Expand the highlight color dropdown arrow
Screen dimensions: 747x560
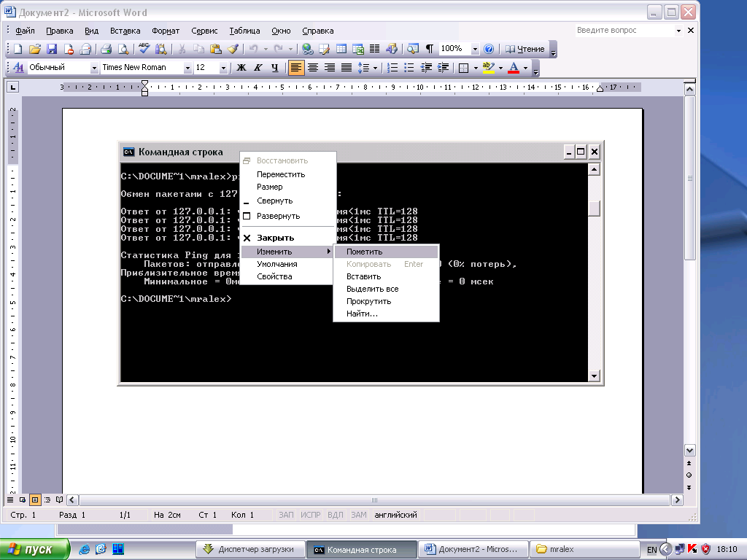click(500, 68)
